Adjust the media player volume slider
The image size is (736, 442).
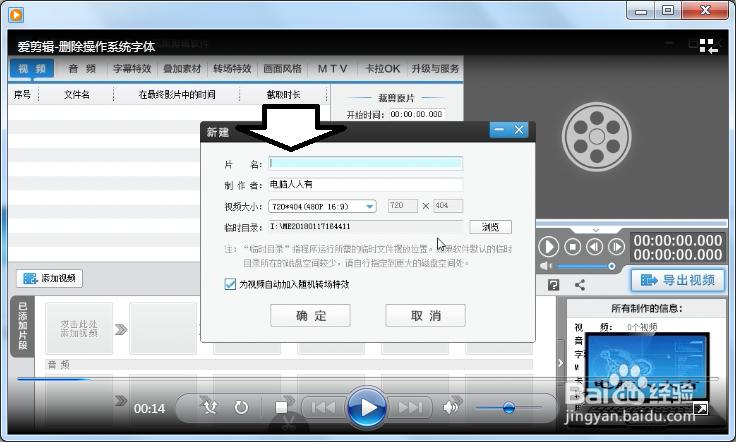tap(508, 407)
